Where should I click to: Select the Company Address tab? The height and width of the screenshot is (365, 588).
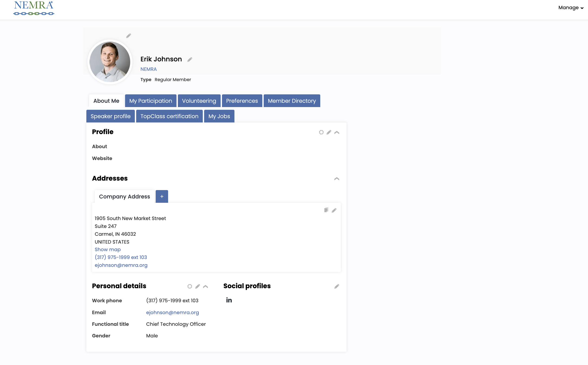pyautogui.click(x=125, y=197)
